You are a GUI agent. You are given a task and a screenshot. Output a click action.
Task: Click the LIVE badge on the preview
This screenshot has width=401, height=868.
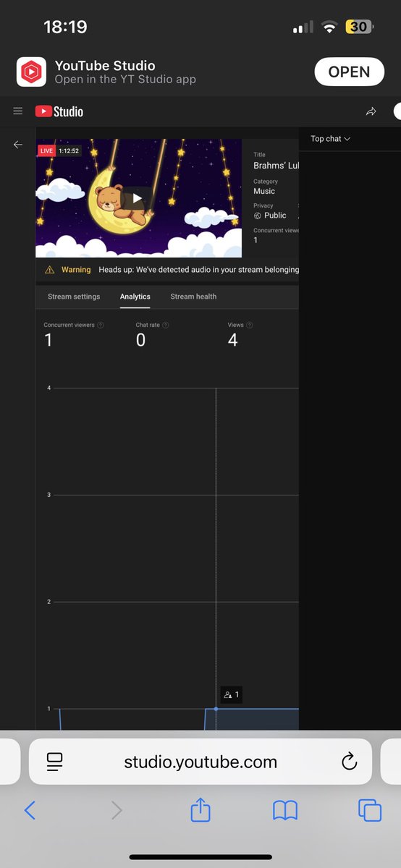click(47, 150)
